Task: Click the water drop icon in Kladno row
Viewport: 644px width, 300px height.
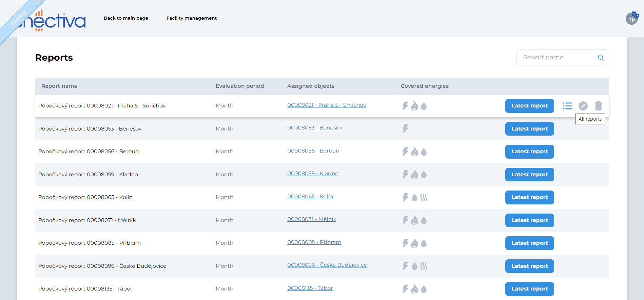Action: (x=424, y=175)
